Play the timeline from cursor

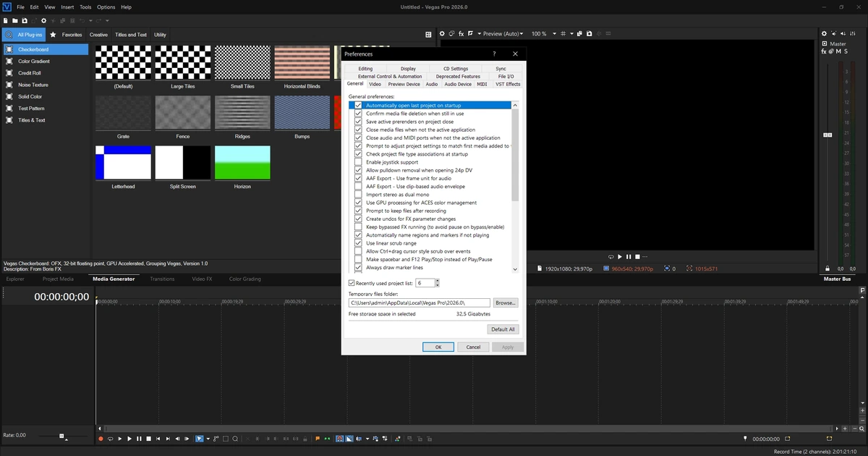point(129,439)
